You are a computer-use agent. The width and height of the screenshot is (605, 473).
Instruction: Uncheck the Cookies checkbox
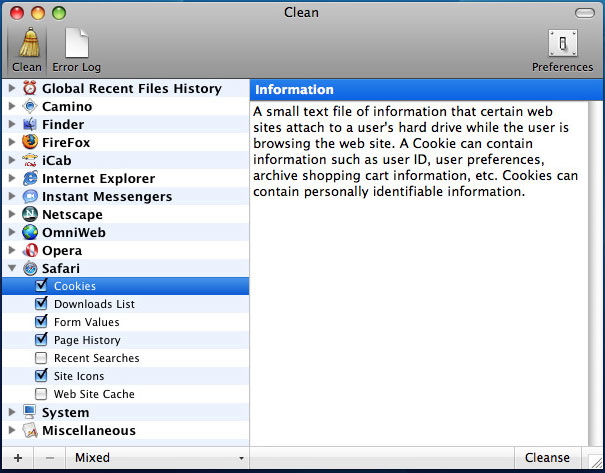41,286
